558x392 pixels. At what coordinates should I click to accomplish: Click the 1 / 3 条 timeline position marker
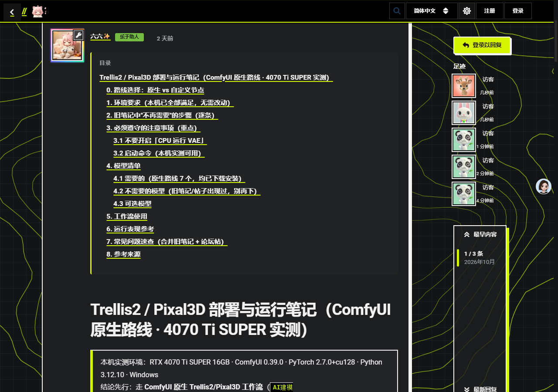pyautogui.click(x=473, y=253)
